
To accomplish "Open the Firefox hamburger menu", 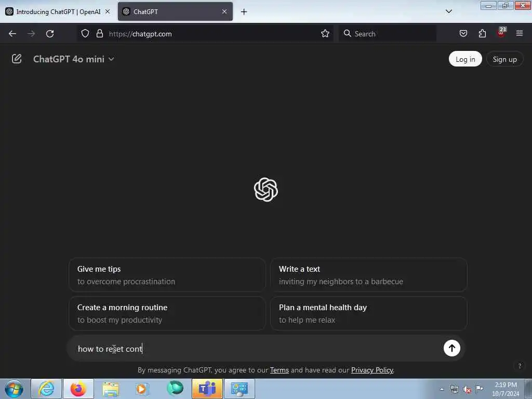I will [520, 33].
